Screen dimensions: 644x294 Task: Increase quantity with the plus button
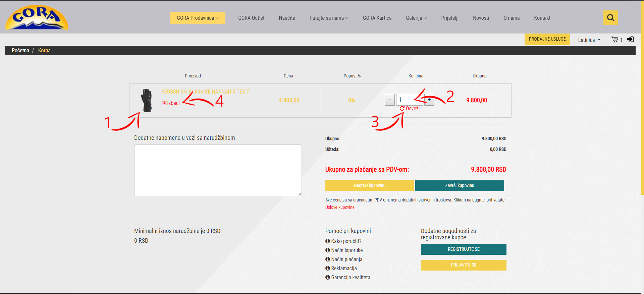(x=429, y=100)
